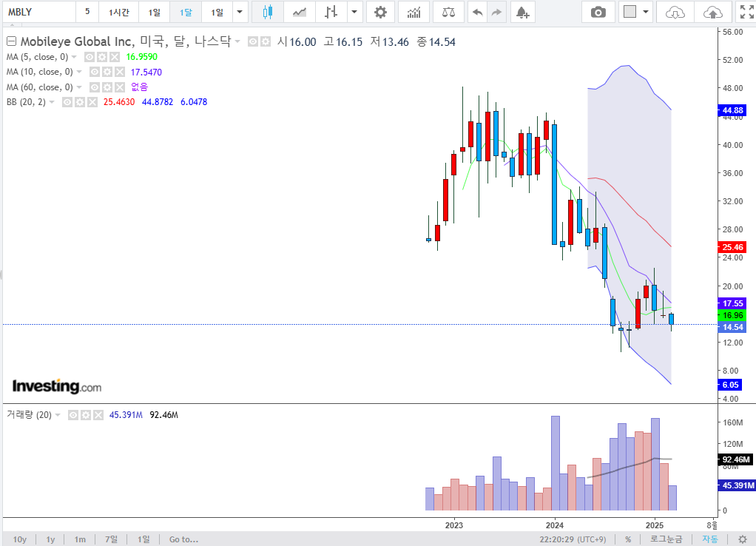The height and width of the screenshot is (546, 756).
Task: Expand volume (20) options arrow
Action: (x=58, y=415)
